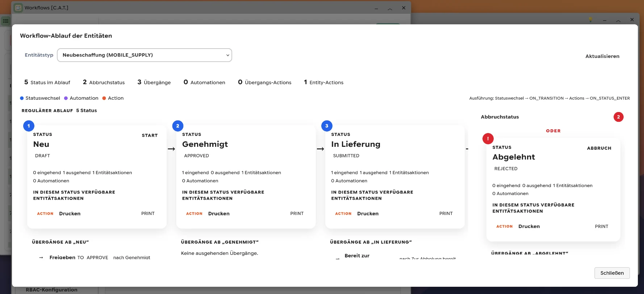Open the Entitätstyp dropdown showing Neubeschaffung (MOBILE_SUPPLY)
This screenshot has width=644, height=294.
[145, 55]
